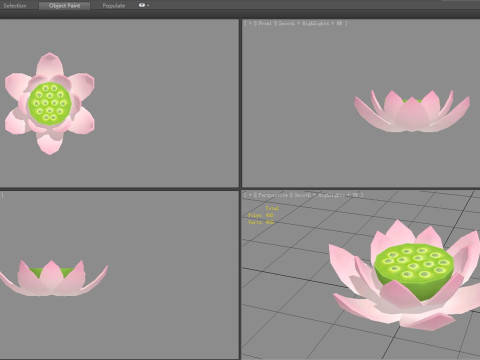Open the Selection ribbon tab
480x360 pixels.
click(15, 6)
